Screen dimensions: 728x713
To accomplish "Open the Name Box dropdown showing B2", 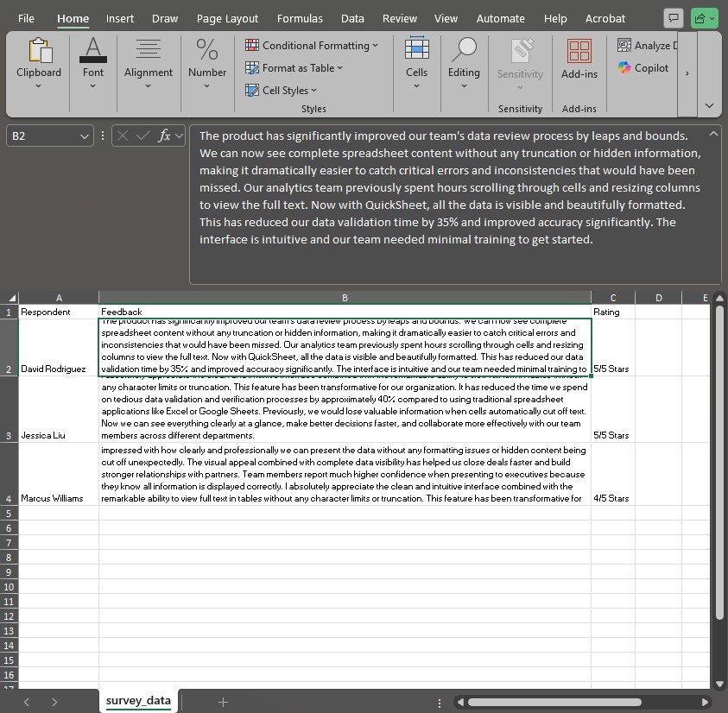I will tap(83, 135).
